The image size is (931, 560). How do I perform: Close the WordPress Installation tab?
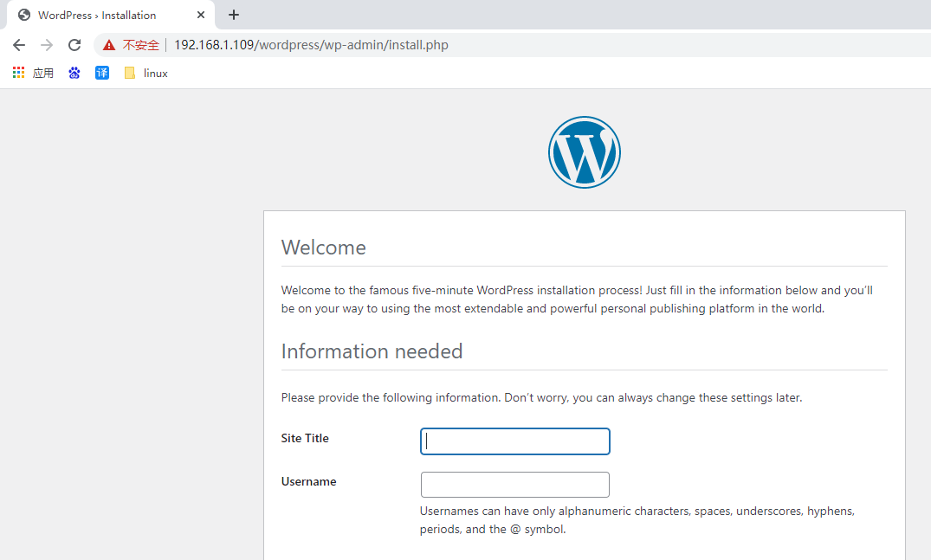pyautogui.click(x=201, y=15)
